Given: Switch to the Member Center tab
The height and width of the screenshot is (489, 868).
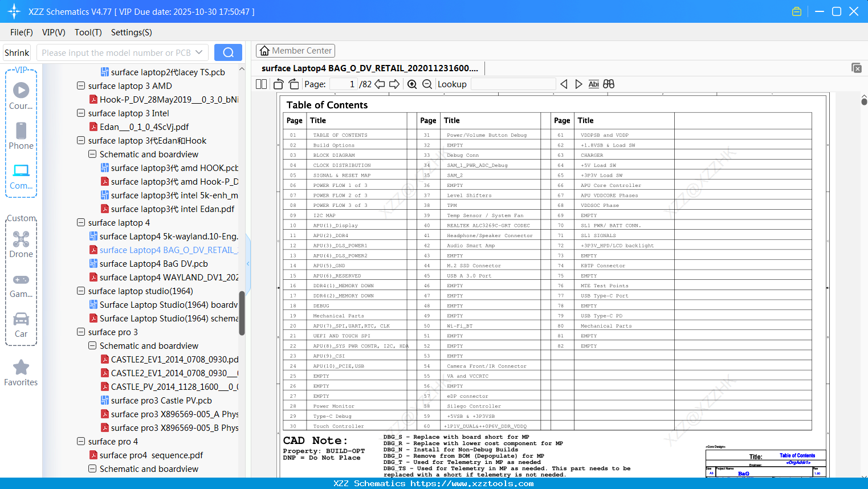Looking at the screenshot, I should point(295,51).
